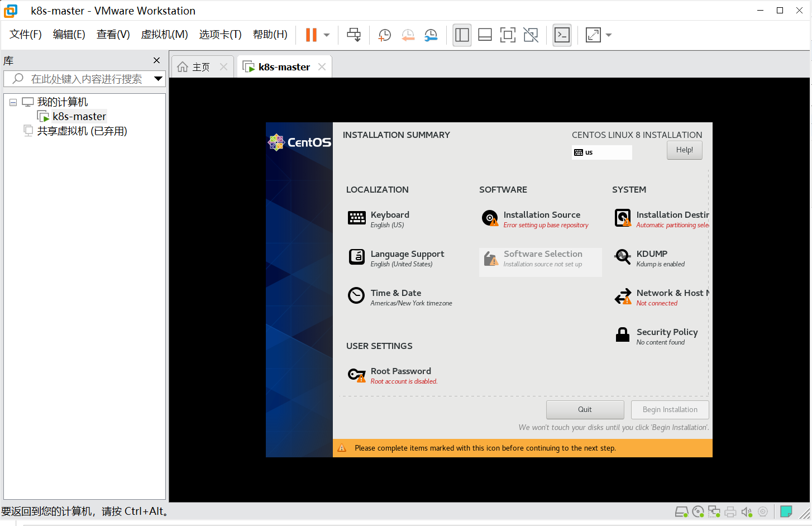
Task: Close the 主页 tab
Action: [223, 67]
